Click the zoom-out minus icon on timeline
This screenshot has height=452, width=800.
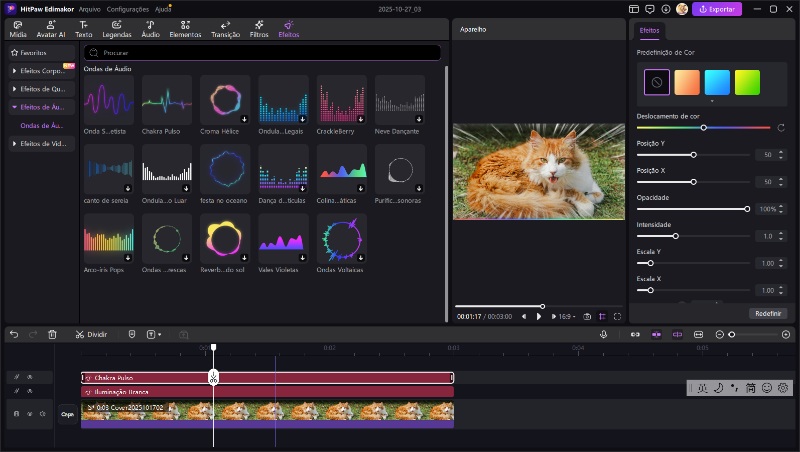pyautogui.click(x=719, y=334)
